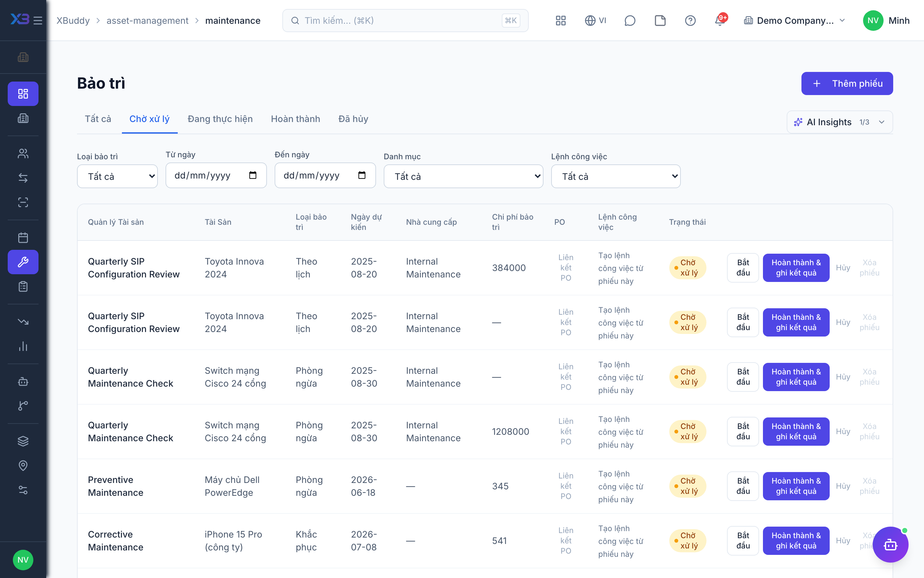Switch to the Đang thực hiện tab
This screenshot has width=924, height=578.
click(x=220, y=119)
